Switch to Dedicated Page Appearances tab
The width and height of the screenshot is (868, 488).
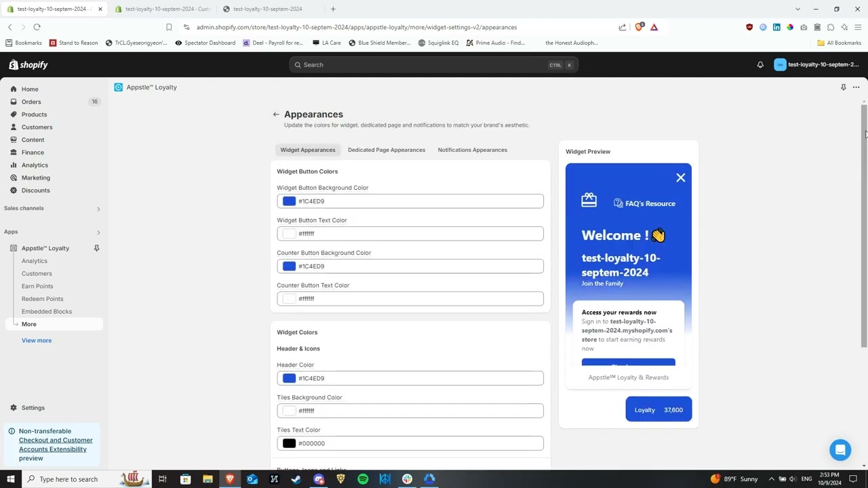[x=387, y=150]
